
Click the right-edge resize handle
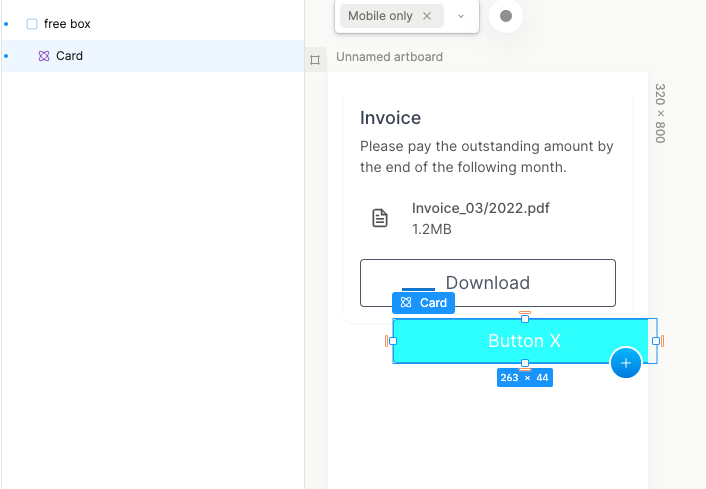[x=656, y=341]
